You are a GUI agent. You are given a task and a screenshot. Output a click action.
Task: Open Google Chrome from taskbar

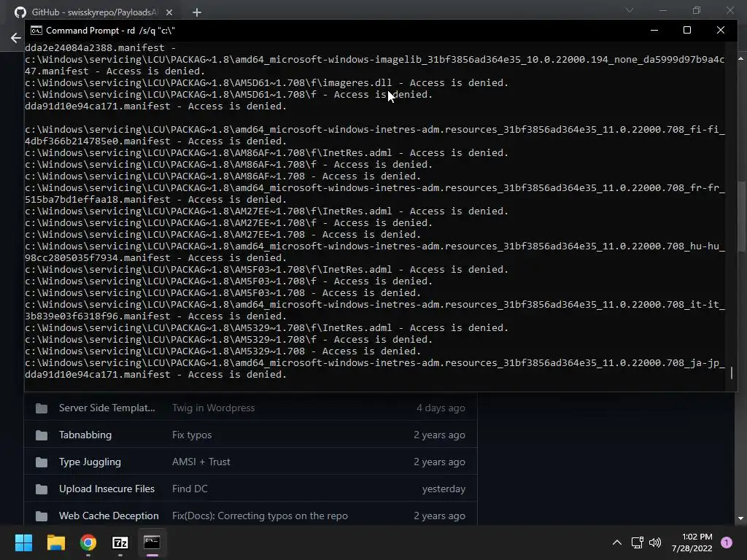(88, 542)
